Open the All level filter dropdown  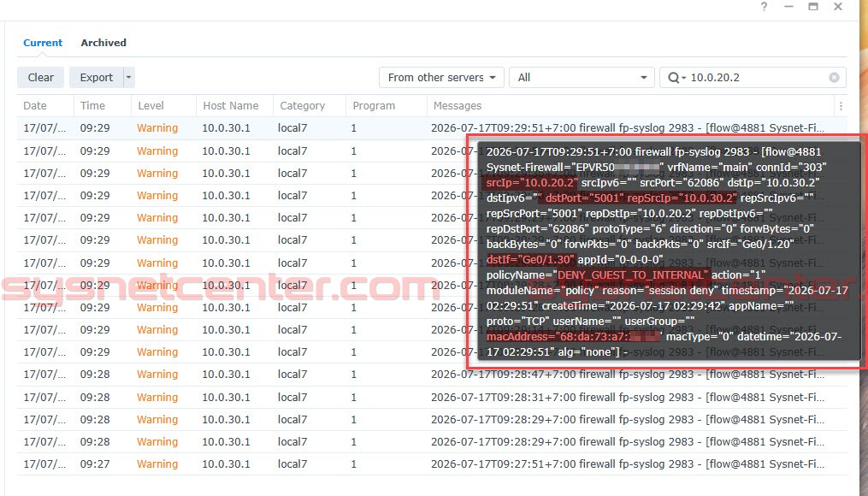pos(582,78)
